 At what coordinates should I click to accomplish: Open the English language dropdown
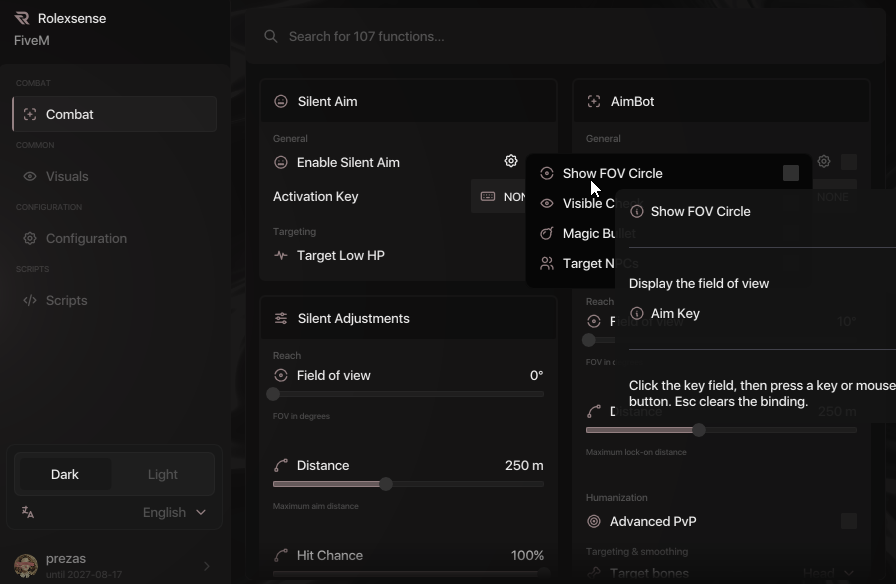(x=174, y=513)
